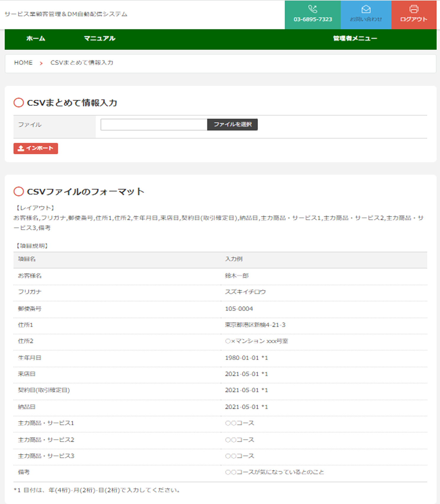Click the 契約日(取引確定日) table cell
Image resolution: width=440 pixels, height=504 pixels.
point(44,390)
